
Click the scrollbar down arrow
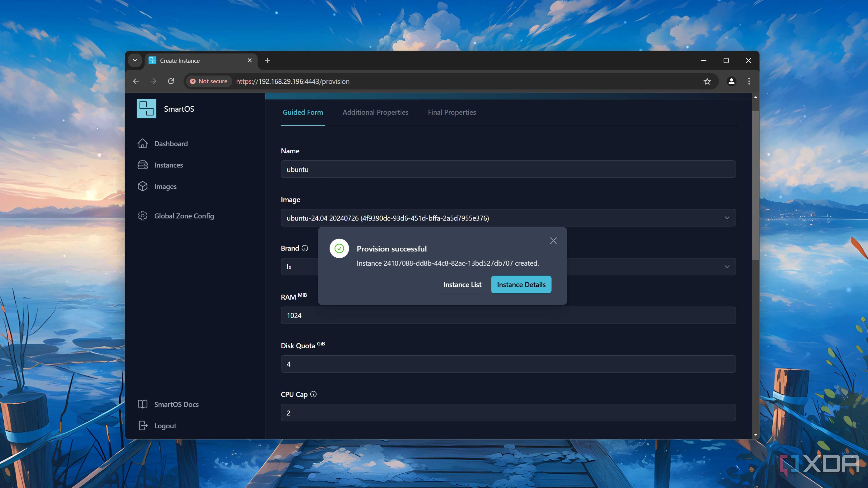(755, 435)
